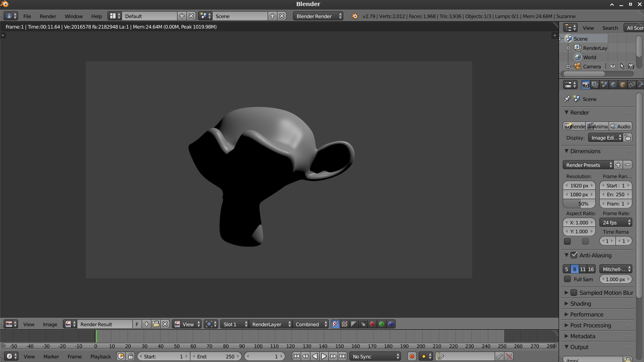This screenshot has height=362, width=644.
Task: Open the Image menu in the image editor
Action: pos(50,324)
